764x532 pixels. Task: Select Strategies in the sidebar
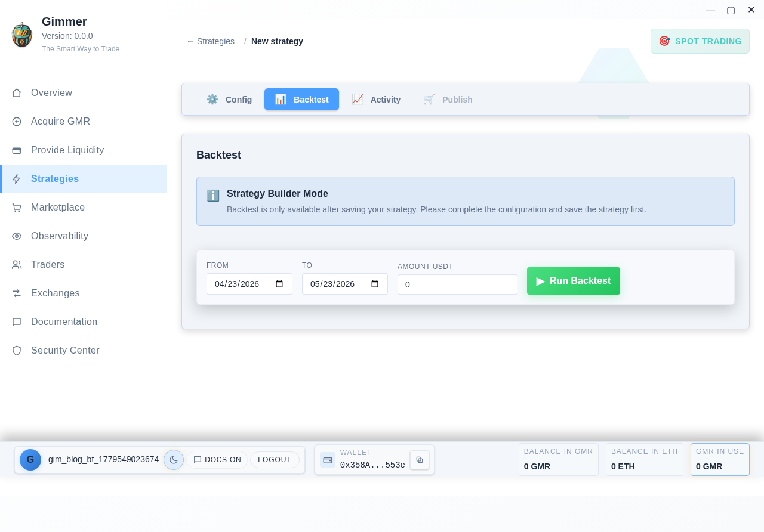click(x=84, y=179)
